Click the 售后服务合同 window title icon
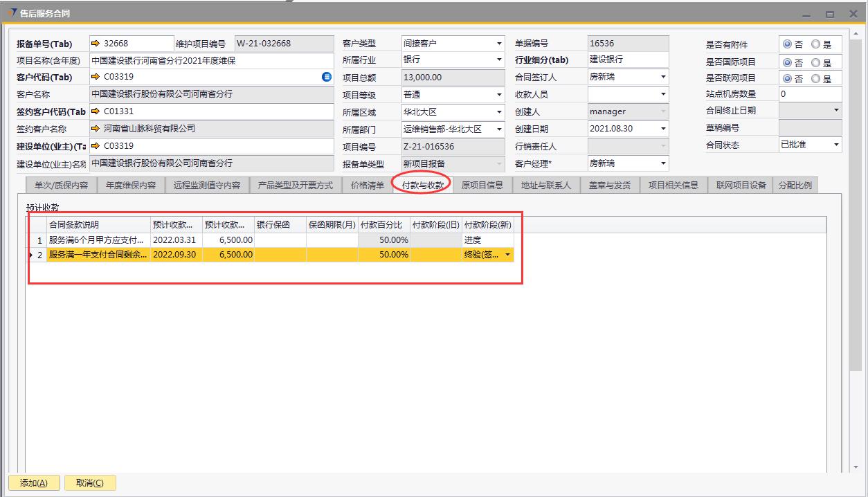This screenshot has width=868, height=497. [13, 13]
